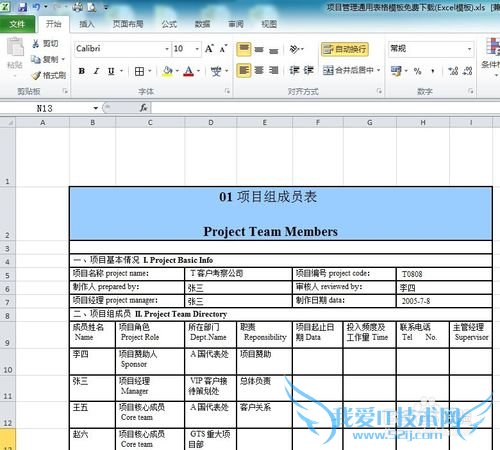Open the clipboard group dialog launcher

[65, 91]
